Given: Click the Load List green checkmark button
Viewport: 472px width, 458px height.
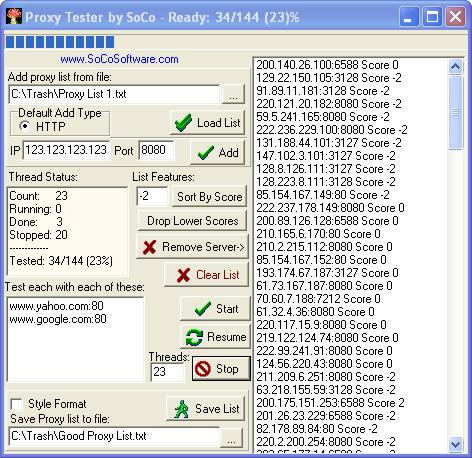Looking at the screenshot, I should point(208,122).
